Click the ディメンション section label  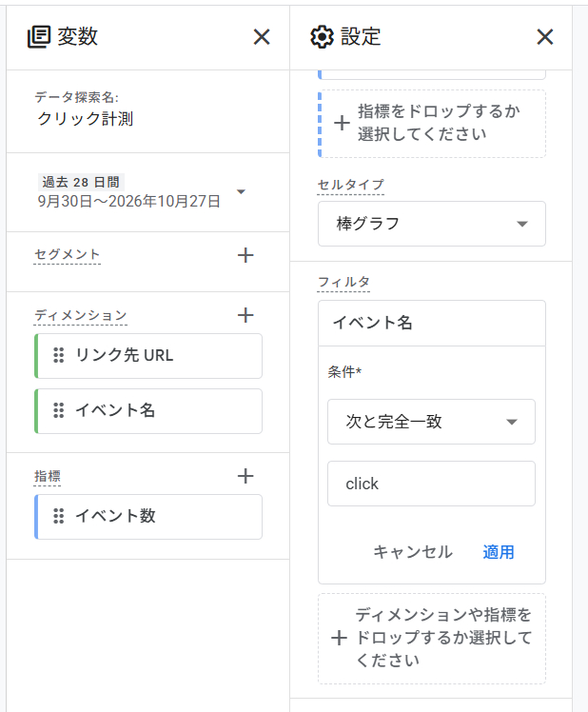(80, 315)
